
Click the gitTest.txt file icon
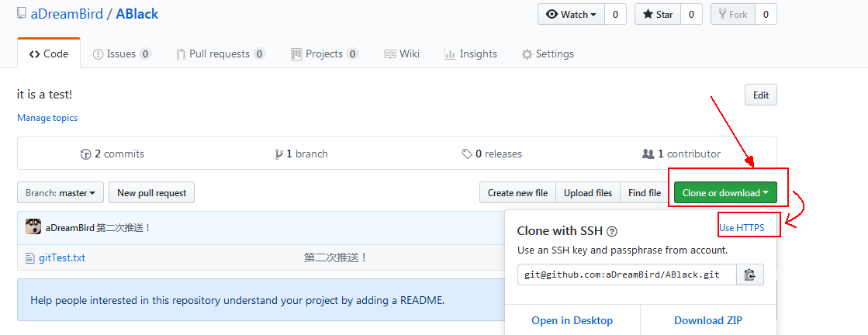[x=30, y=257]
